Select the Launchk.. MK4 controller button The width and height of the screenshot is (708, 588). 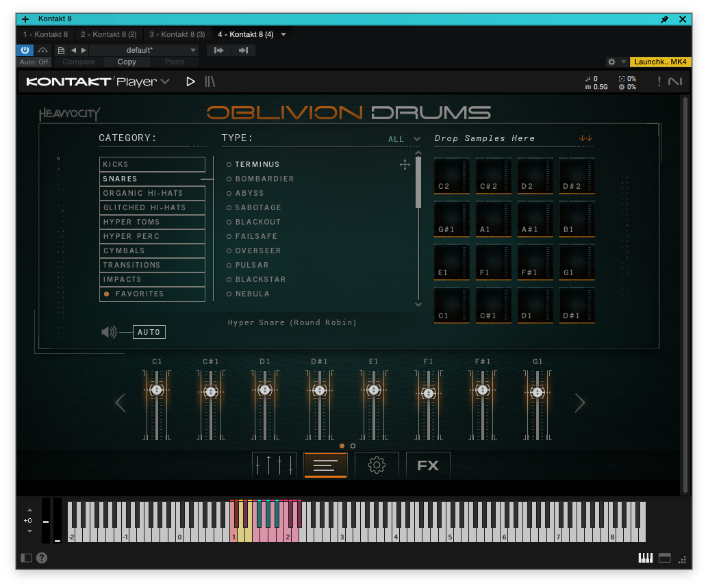(x=660, y=62)
